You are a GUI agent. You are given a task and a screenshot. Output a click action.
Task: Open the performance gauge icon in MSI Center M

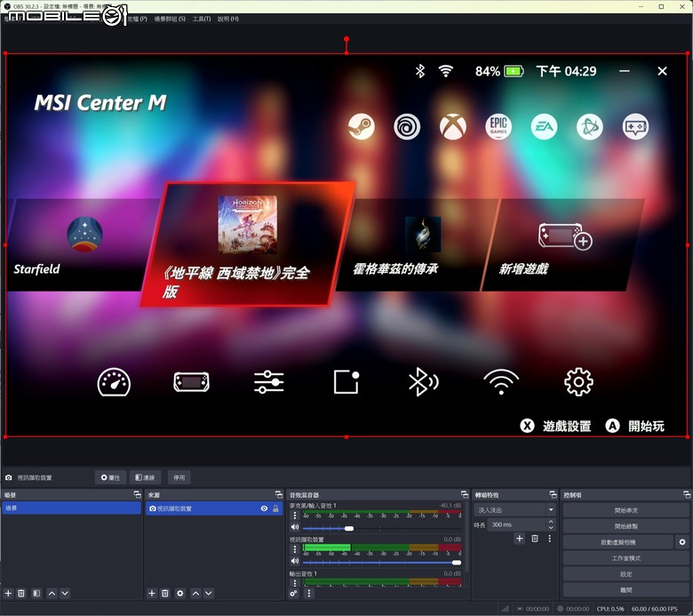click(114, 382)
